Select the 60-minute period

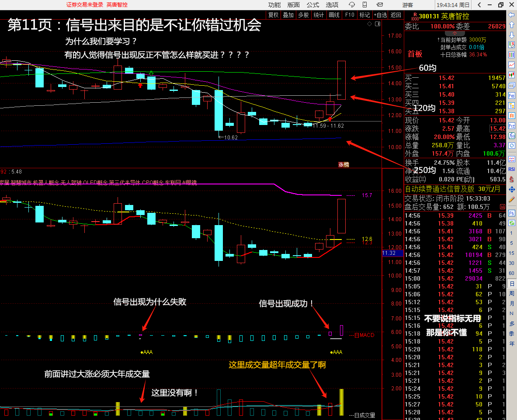point(511,273)
